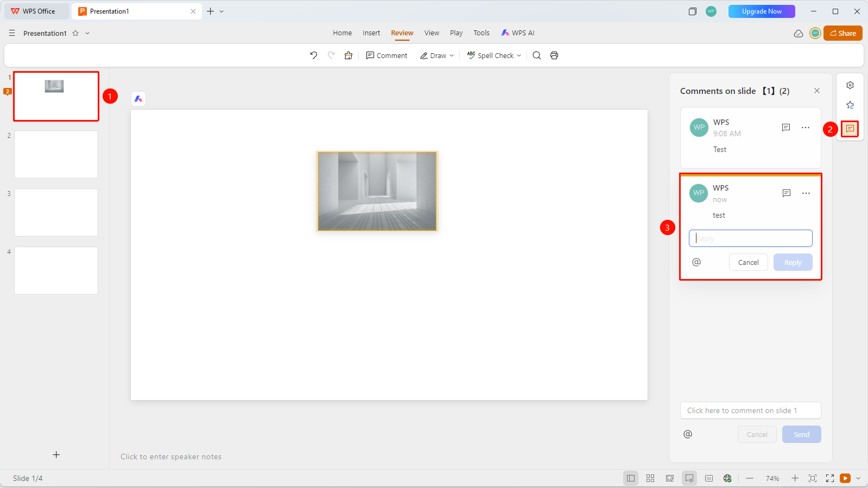The height and width of the screenshot is (488, 868).
Task: Expand the Draw dropdown arrow
Action: (452, 55)
